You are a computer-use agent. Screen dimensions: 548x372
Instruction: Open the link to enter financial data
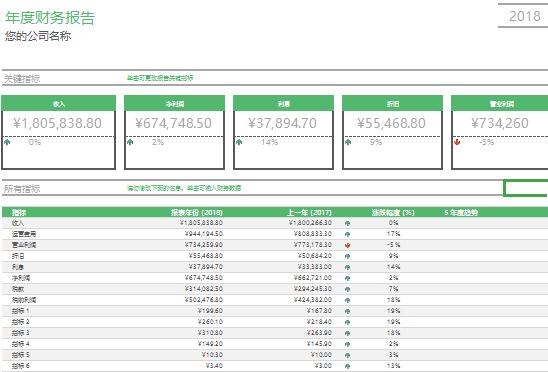coord(184,188)
